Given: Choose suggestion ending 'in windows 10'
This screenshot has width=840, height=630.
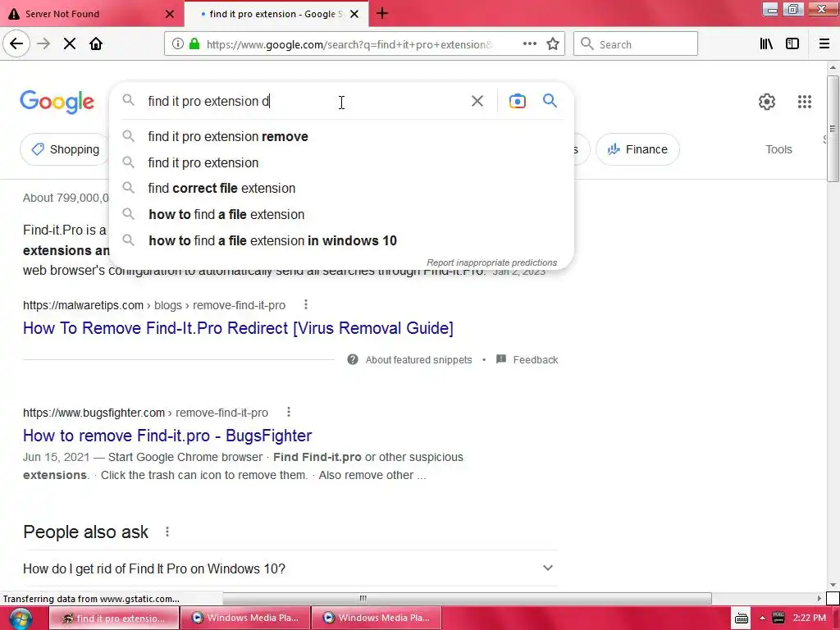Looking at the screenshot, I should [x=341, y=240].
